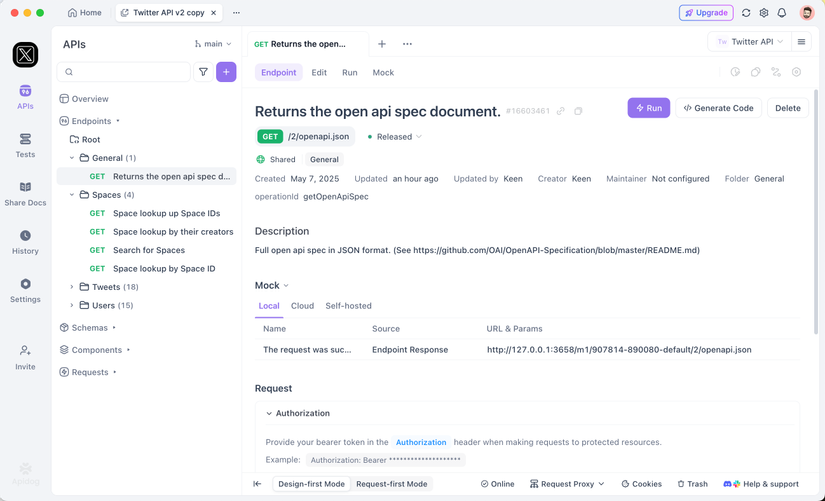Select the Local mock tab
This screenshot has width=825, height=501.
[269, 306]
